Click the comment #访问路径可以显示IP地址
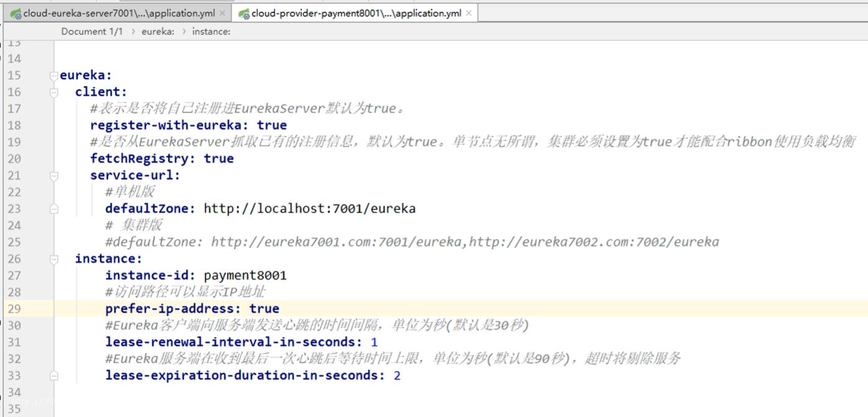Screen dimensions: 868x417 pos(185,292)
